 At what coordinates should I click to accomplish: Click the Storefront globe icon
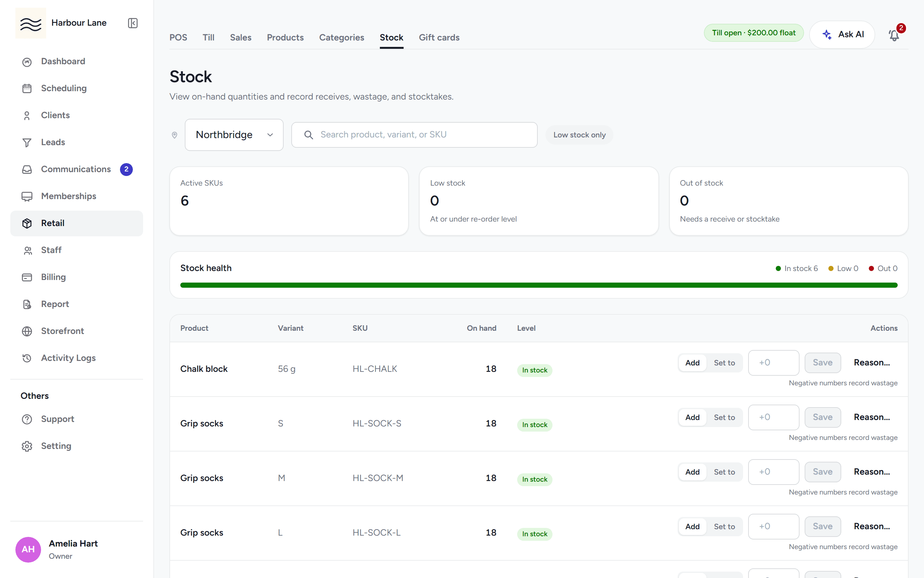(27, 331)
